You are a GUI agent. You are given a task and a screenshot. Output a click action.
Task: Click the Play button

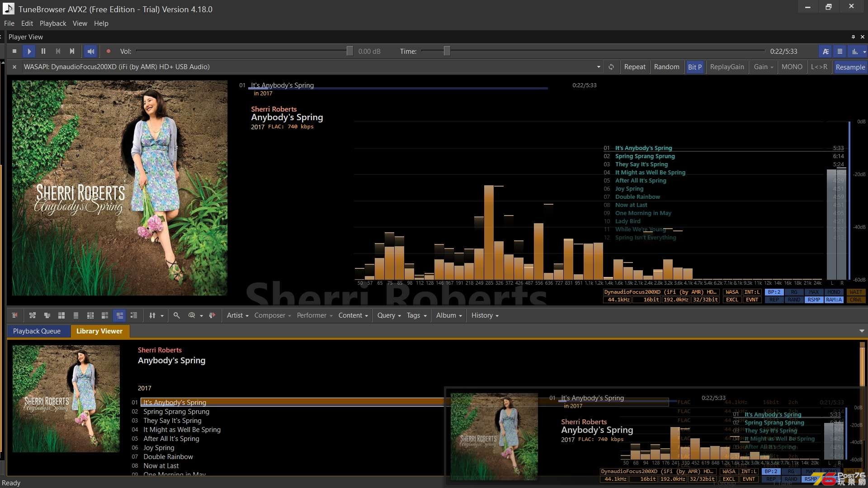[x=29, y=52]
